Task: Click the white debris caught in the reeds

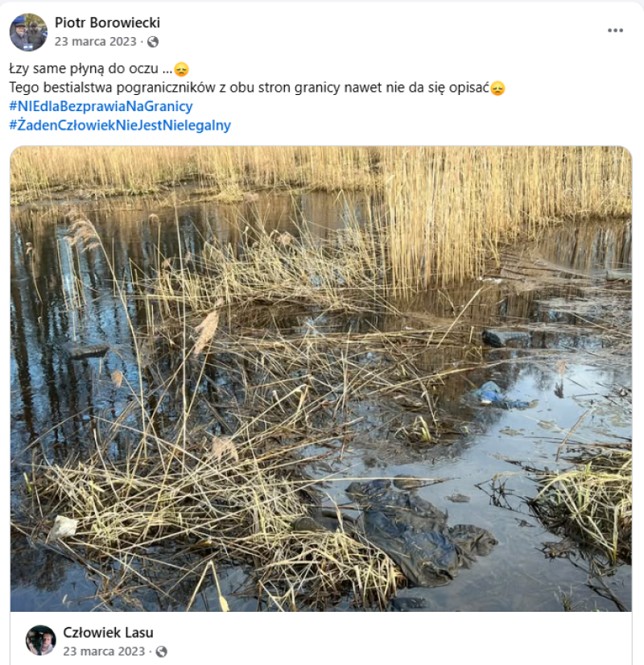Action: (63, 527)
